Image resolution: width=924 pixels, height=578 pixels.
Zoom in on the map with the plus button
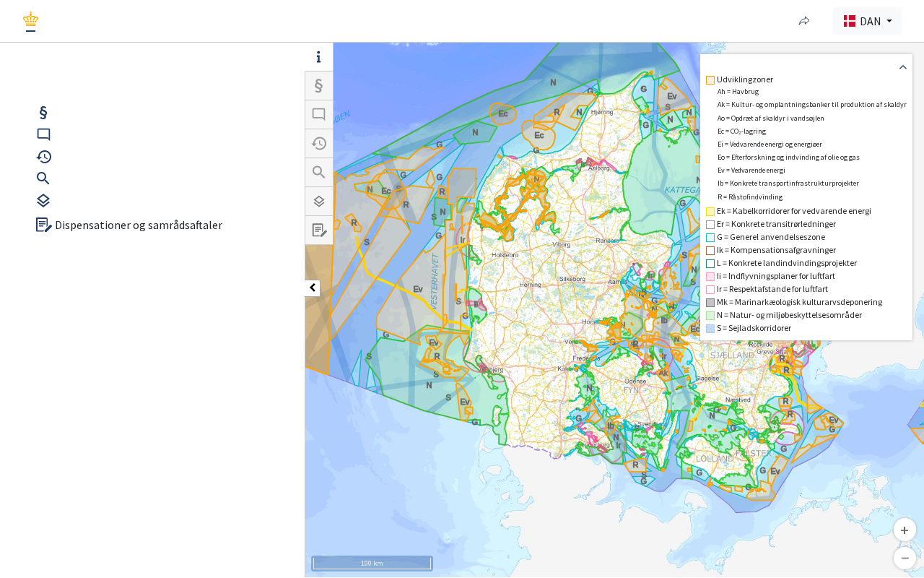[x=905, y=530]
